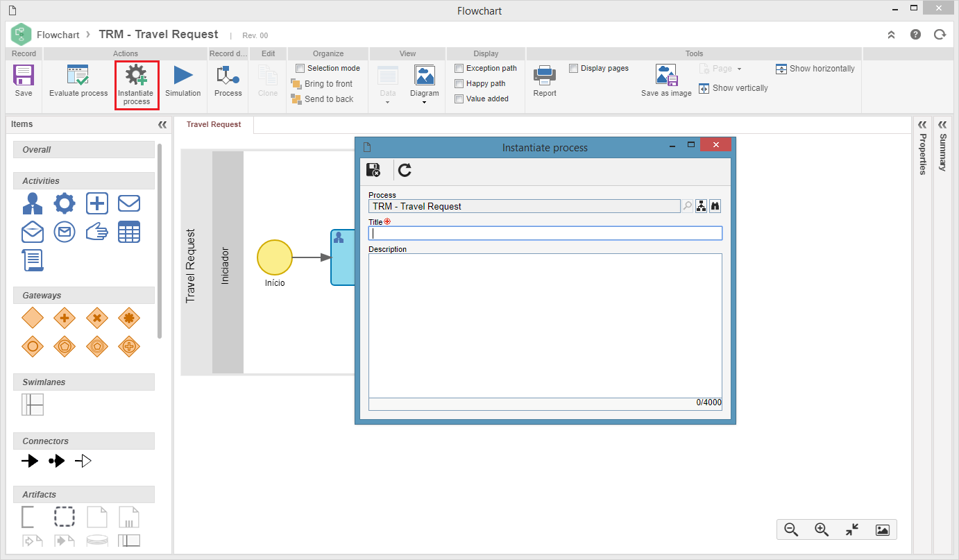Click Save as image icon

(667, 76)
